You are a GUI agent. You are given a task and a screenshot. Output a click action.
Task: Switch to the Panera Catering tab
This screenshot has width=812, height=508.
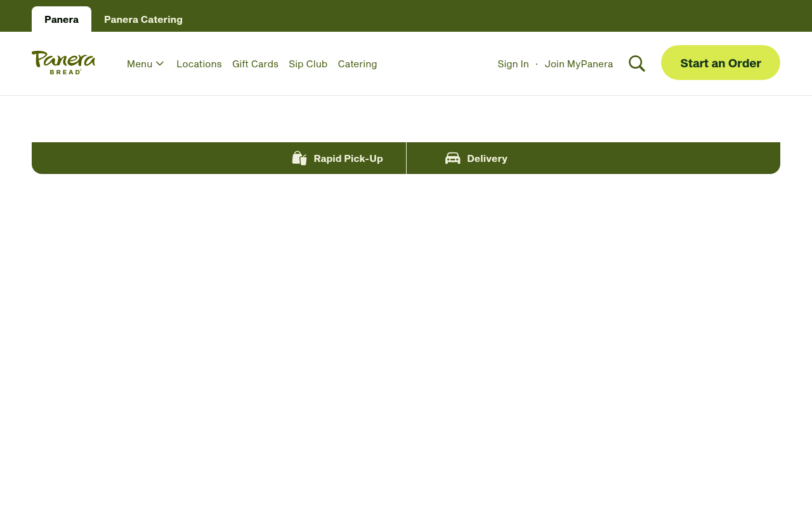(143, 19)
